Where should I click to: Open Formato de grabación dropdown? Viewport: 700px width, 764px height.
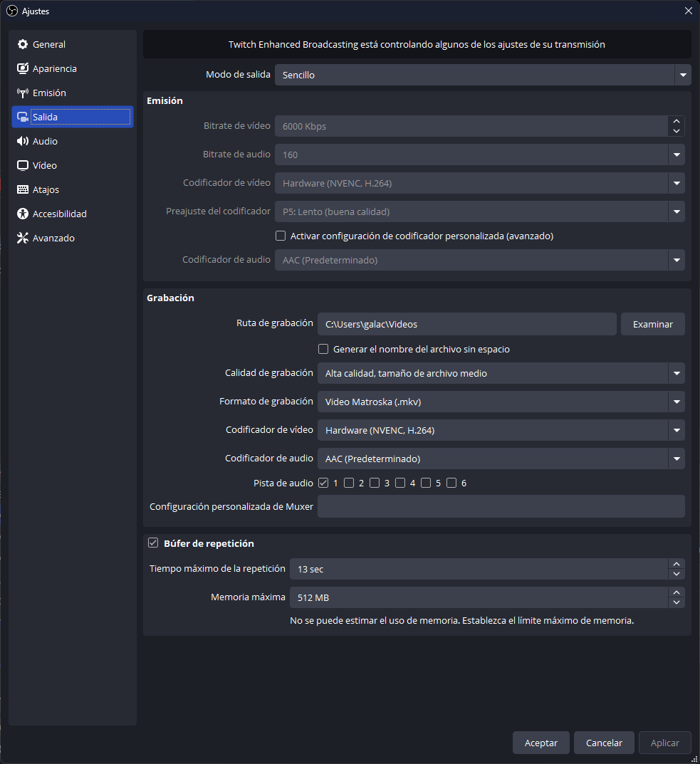click(x=501, y=402)
